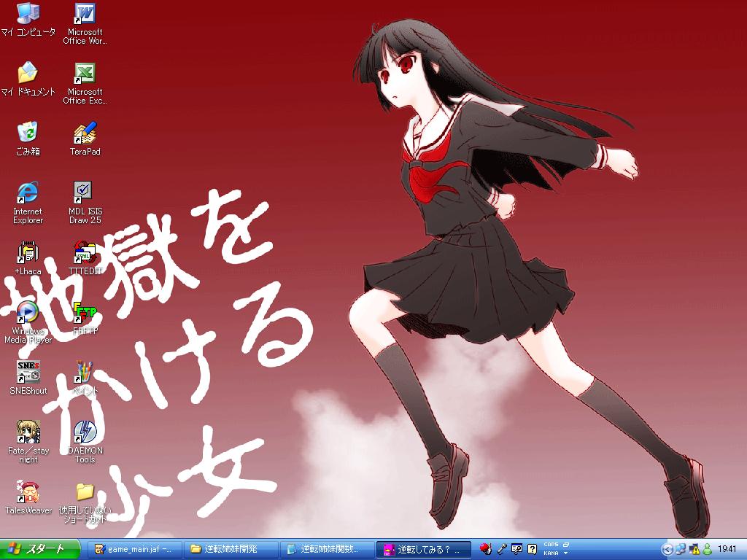The width and height of the screenshot is (747, 560).
Task: Select the 使用していないショートカット folder
Action: point(85,502)
